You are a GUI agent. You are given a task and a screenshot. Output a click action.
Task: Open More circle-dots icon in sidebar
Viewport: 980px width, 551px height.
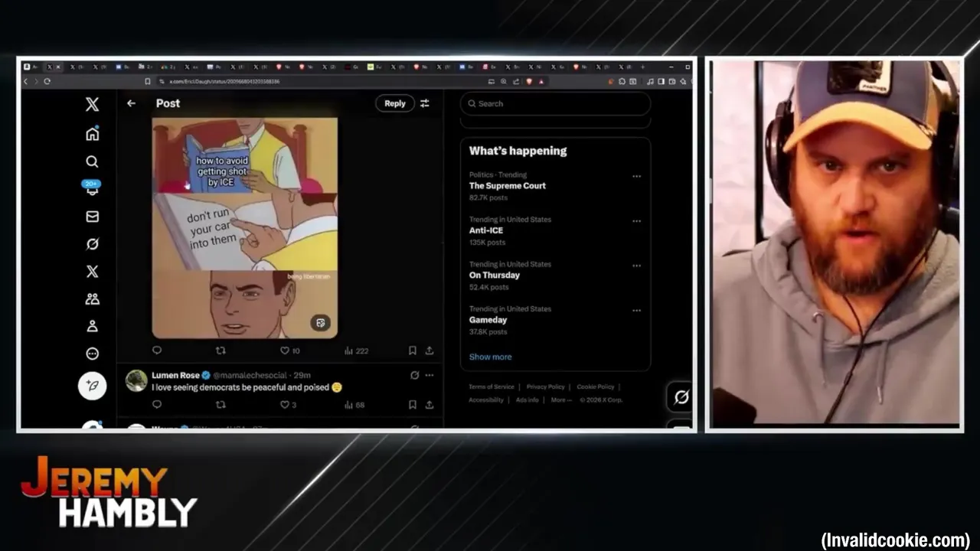[x=92, y=354]
